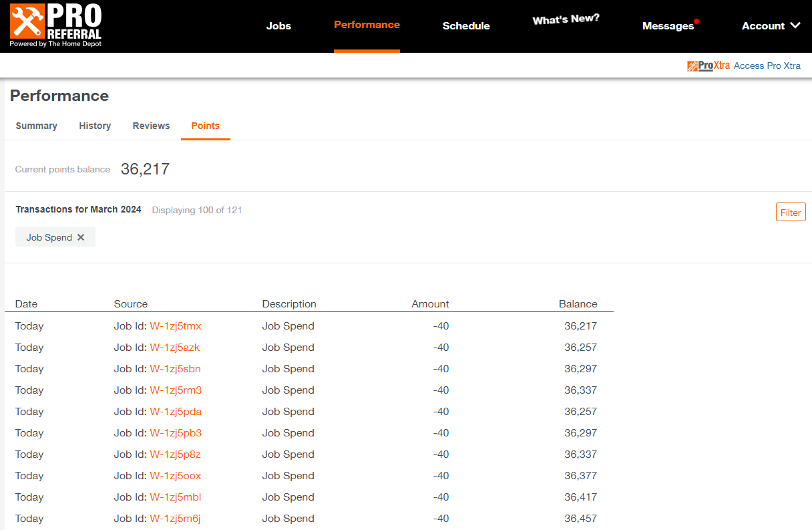The width and height of the screenshot is (812, 530).
Task: Open the Filter options
Action: (790, 212)
